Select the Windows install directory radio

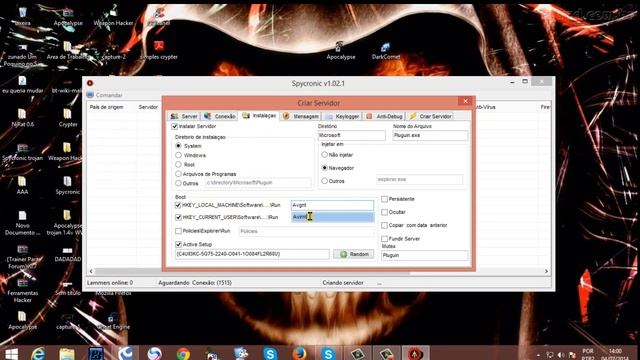178,155
